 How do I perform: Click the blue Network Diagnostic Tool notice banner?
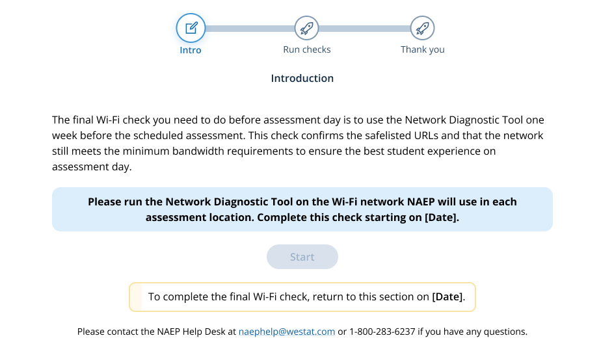(x=302, y=209)
